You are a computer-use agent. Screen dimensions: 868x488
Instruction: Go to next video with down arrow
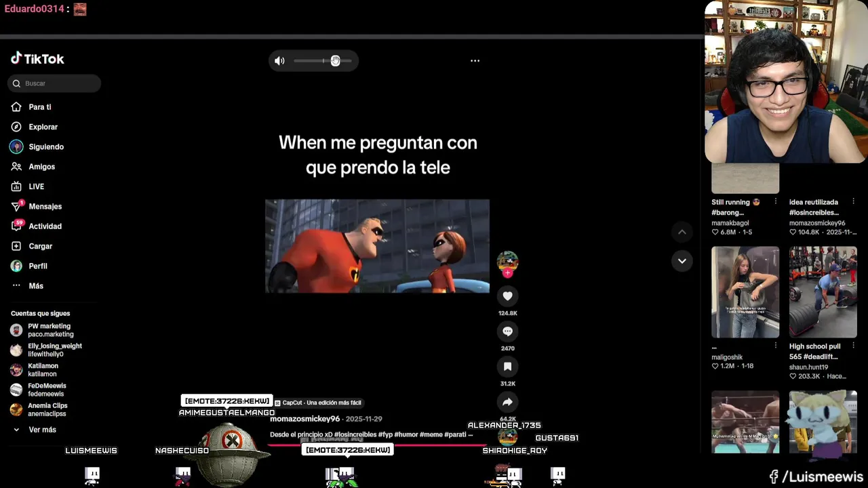click(x=682, y=261)
